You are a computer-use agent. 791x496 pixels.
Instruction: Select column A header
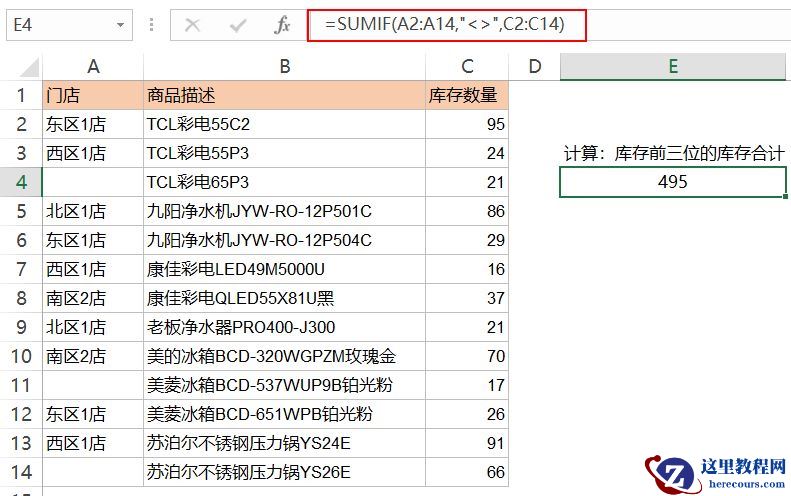(x=93, y=66)
